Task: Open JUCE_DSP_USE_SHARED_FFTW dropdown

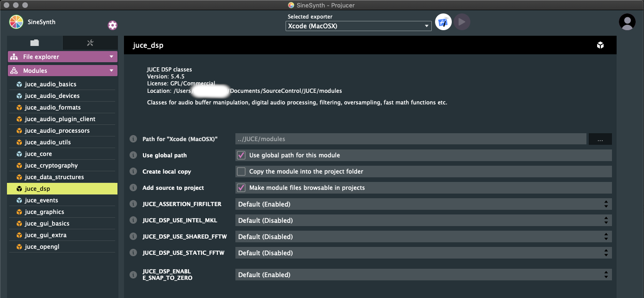Action: pyautogui.click(x=423, y=236)
